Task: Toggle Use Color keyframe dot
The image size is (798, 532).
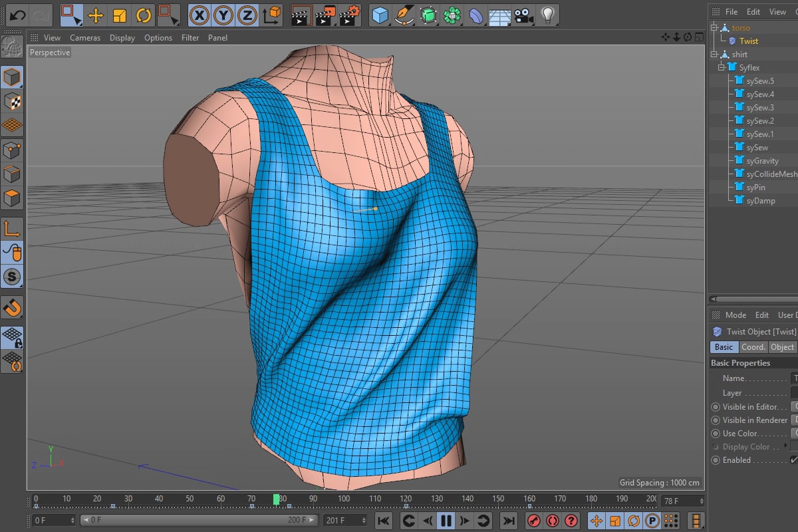Action: click(x=716, y=434)
